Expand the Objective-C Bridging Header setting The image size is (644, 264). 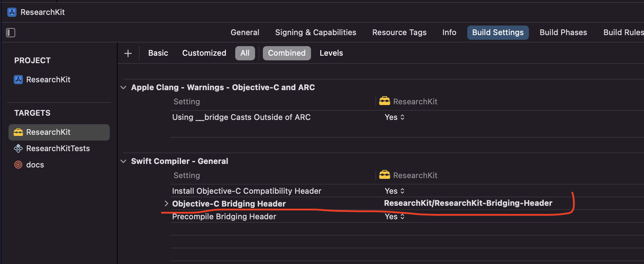pyautogui.click(x=166, y=203)
